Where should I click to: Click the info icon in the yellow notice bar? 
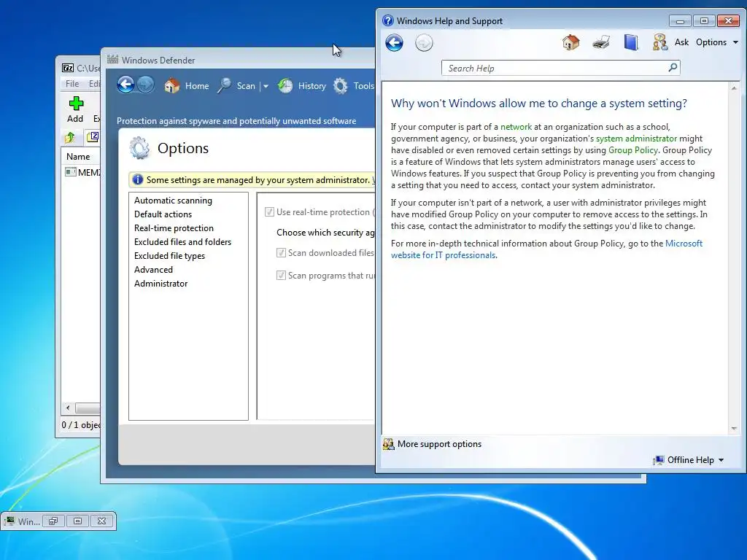[x=138, y=179]
